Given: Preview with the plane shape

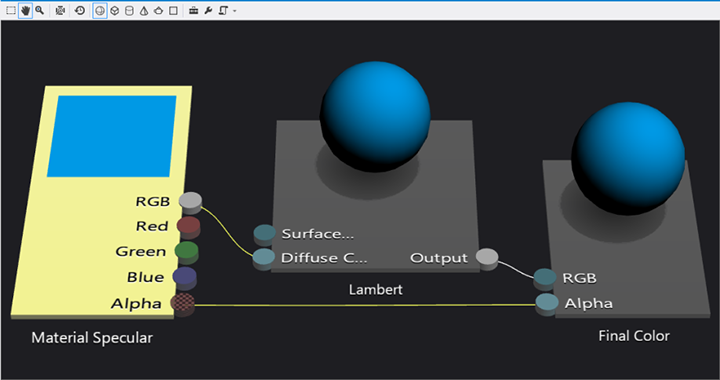Looking at the screenshot, I should tap(173, 10).
